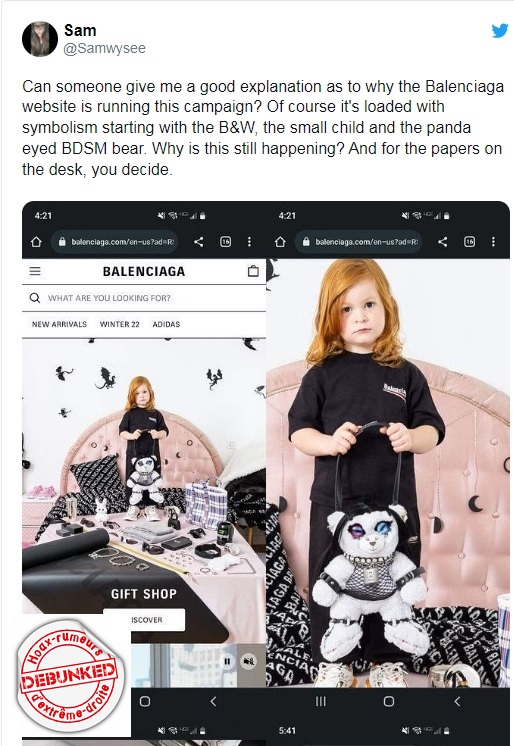Open Sam's profile avatar

tap(40, 39)
